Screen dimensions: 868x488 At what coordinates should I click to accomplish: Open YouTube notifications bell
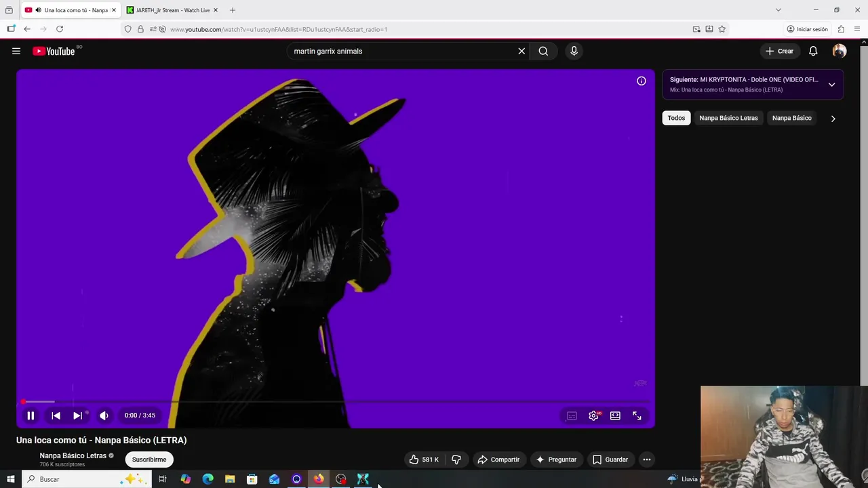tap(813, 51)
